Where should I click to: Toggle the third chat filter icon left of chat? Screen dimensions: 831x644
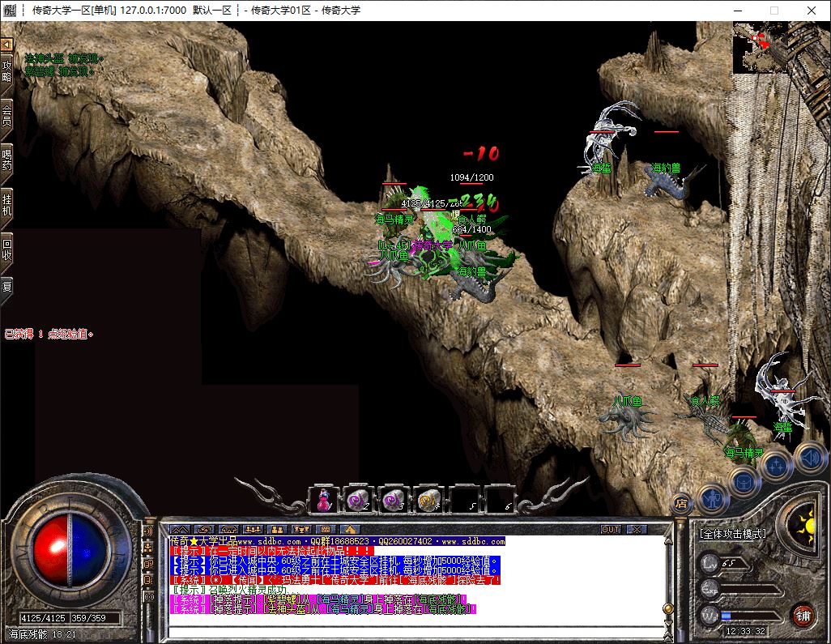(149, 564)
